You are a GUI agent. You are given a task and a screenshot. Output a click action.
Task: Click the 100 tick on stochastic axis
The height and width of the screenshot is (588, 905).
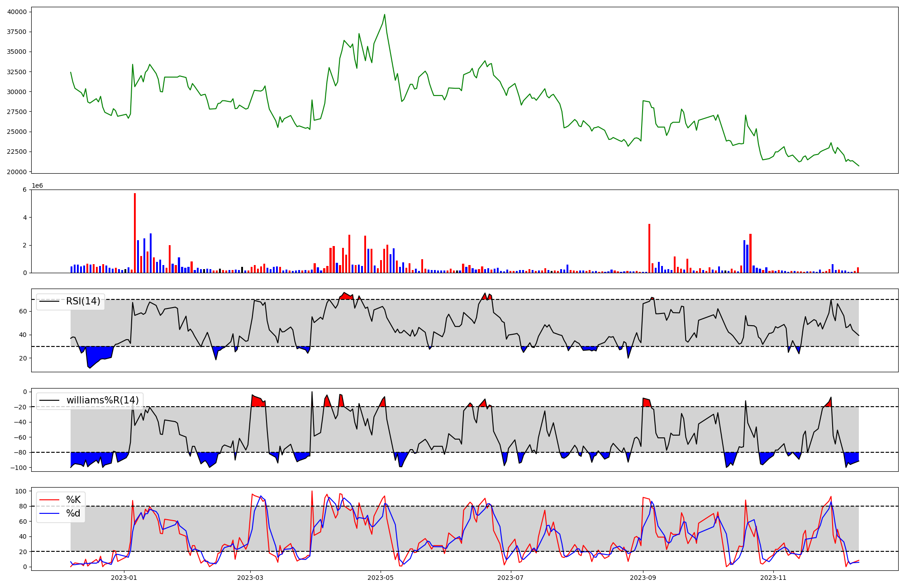(x=21, y=491)
